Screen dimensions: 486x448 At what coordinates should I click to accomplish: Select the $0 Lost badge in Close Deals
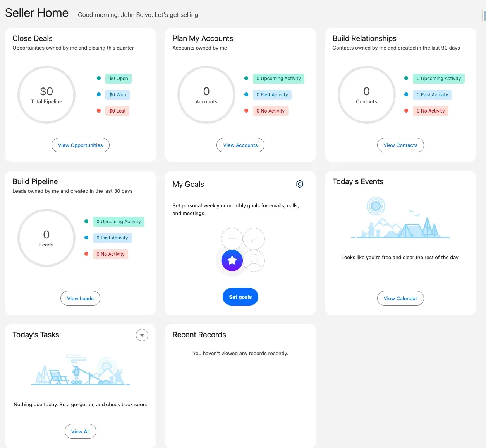(x=117, y=111)
